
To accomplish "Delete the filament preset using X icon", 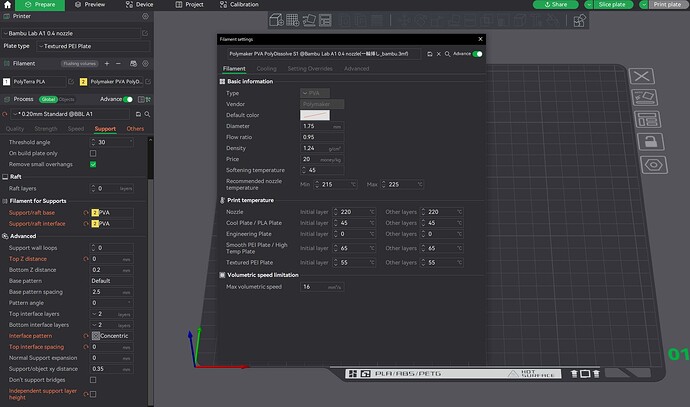I will [438, 54].
